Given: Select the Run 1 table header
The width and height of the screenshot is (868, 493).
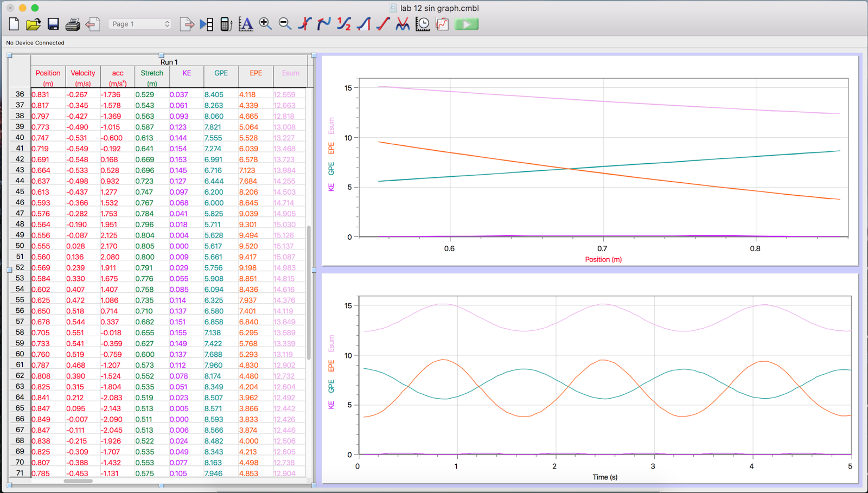Looking at the screenshot, I should pos(169,61).
